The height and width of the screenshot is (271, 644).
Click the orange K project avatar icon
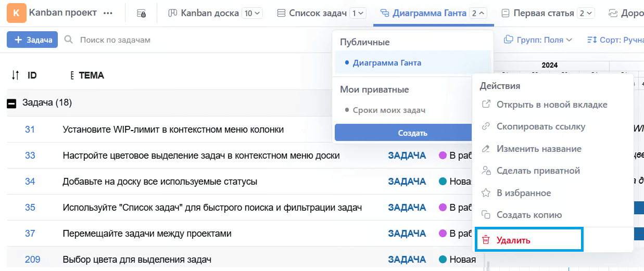pos(17,13)
